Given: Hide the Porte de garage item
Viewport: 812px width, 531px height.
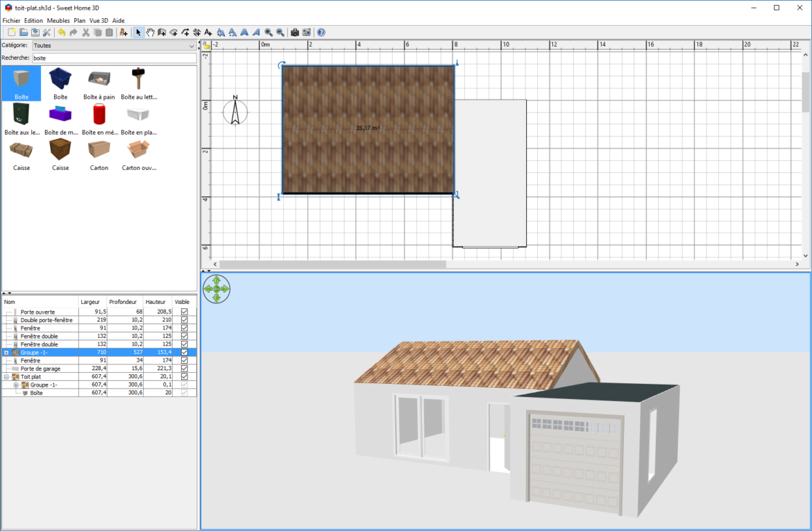Looking at the screenshot, I should pyautogui.click(x=185, y=369).
